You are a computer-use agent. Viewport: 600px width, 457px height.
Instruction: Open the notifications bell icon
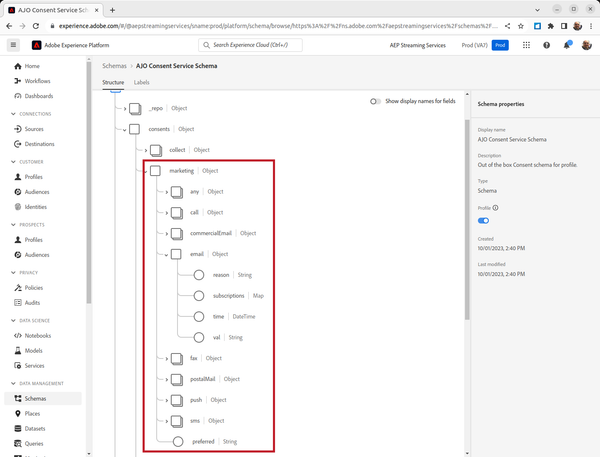[x=567, y=45]
